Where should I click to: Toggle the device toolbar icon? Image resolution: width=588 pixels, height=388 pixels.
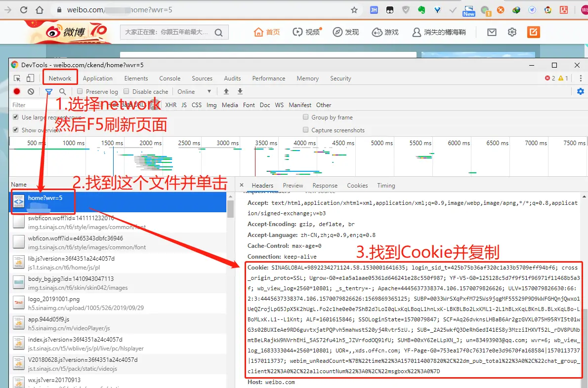coord(30,78)
